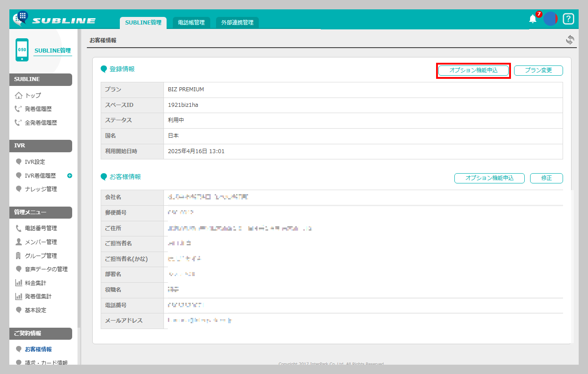Click the bubble icon beside ナレッジ管理
588x374 pixels.
click(19, 189)
